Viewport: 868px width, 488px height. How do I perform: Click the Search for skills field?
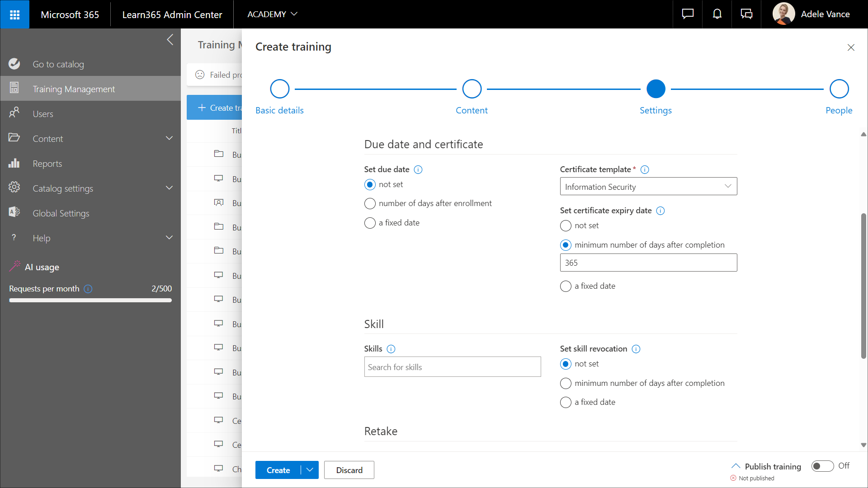[x=452, y=367]
